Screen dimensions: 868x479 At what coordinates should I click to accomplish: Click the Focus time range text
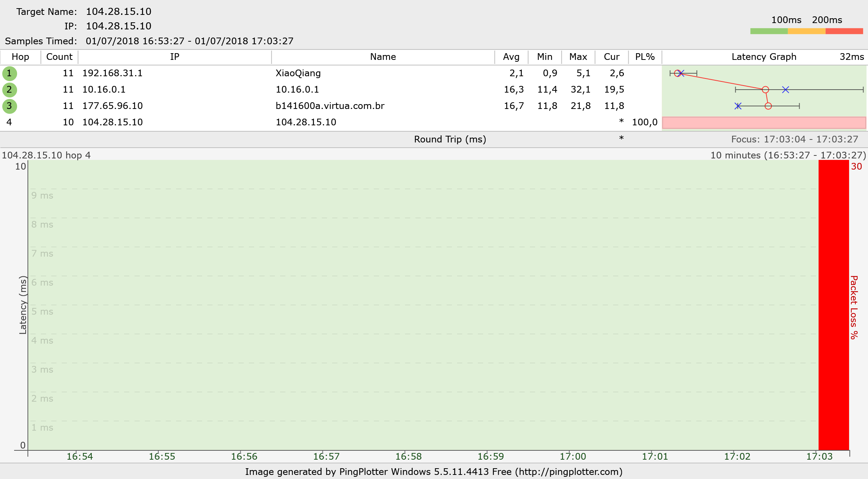(795, 139)
